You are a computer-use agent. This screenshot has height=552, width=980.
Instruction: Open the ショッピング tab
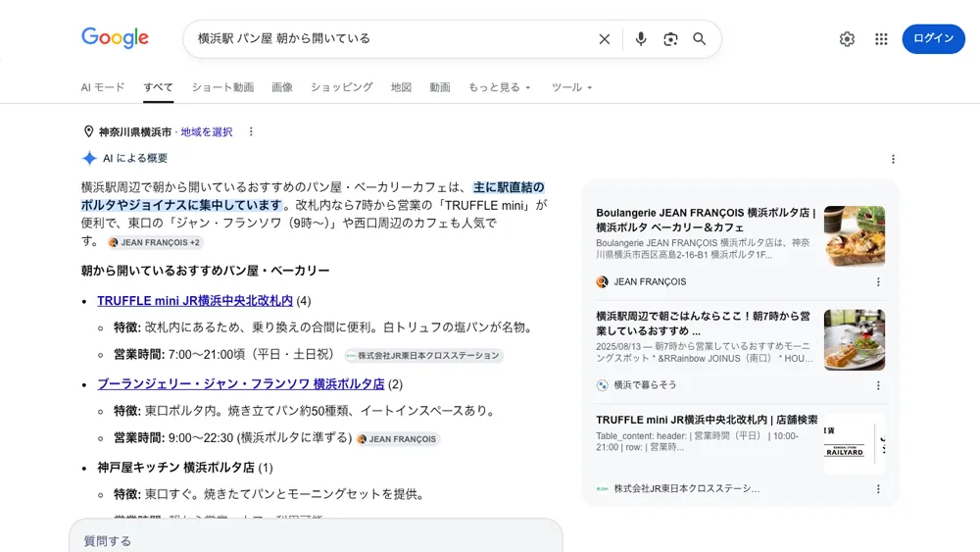point(342,87)
